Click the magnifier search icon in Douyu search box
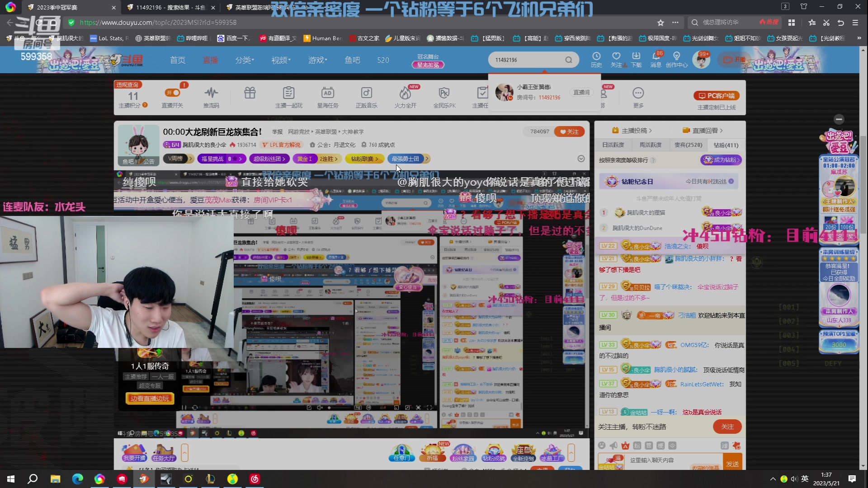This screenshot has height=488, width=868. tap(569, 60)
